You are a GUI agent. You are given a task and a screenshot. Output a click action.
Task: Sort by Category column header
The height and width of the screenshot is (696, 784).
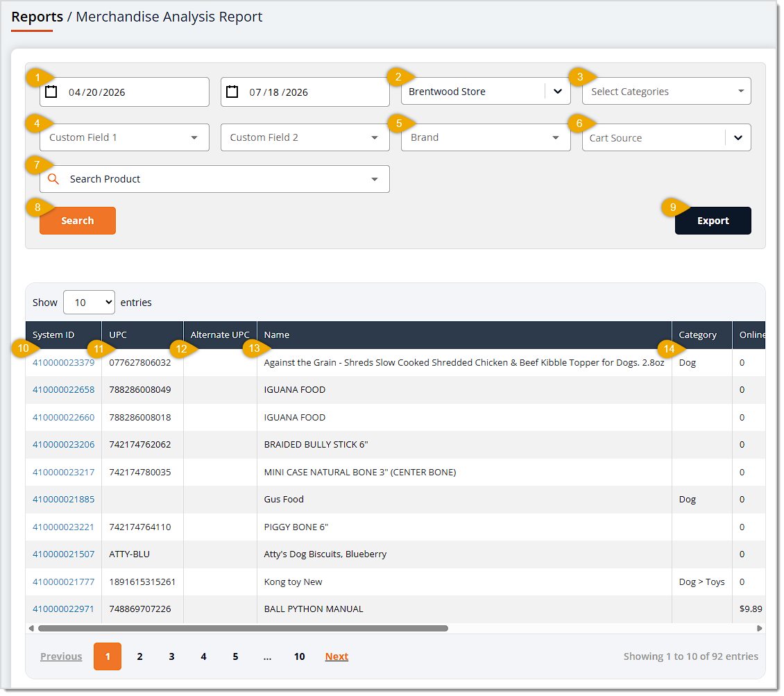tap(702, 335)
